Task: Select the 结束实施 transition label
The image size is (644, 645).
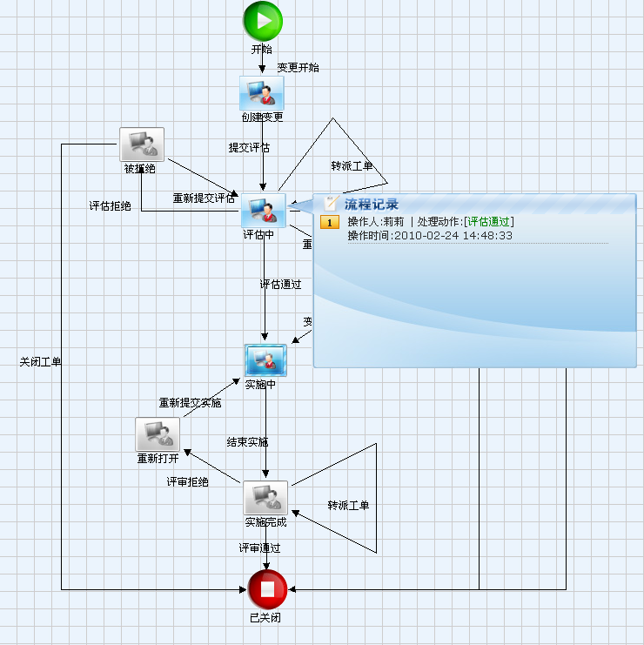Action: [x=247, y=442]
